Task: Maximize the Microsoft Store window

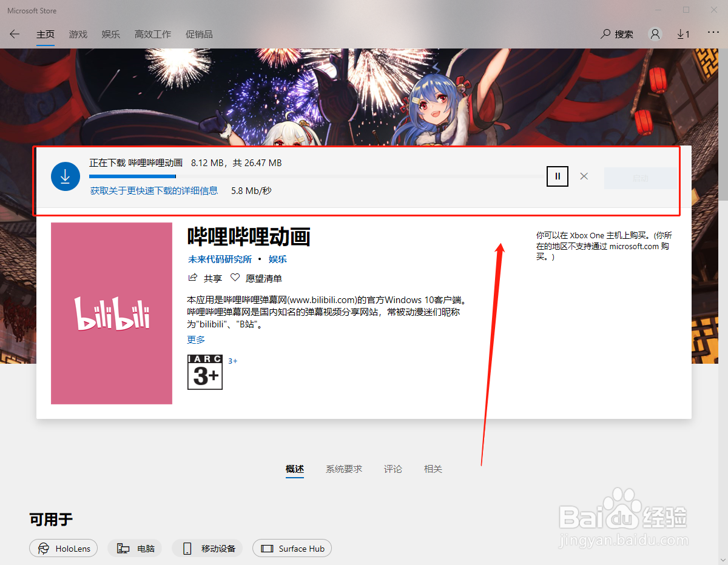Action: click(x=686, y=10)
